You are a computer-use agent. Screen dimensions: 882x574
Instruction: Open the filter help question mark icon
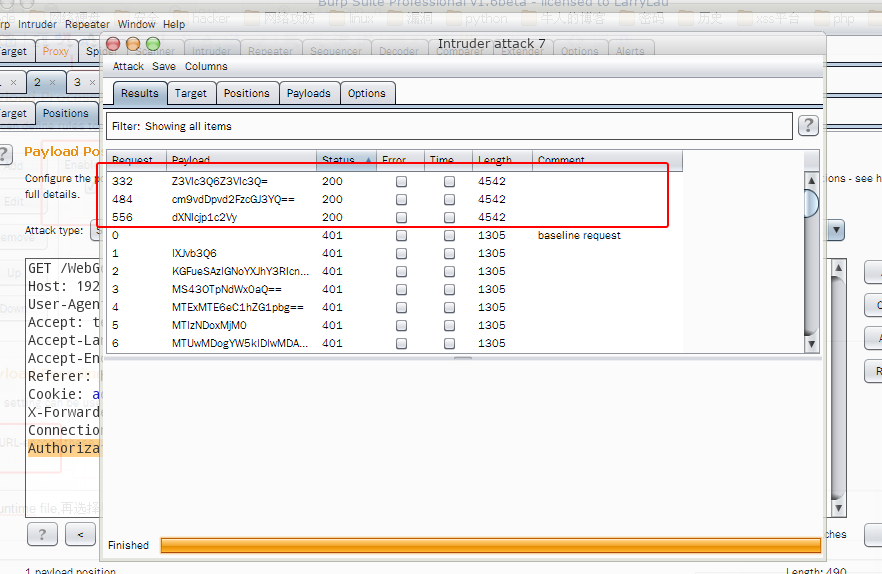click(808, 125)
